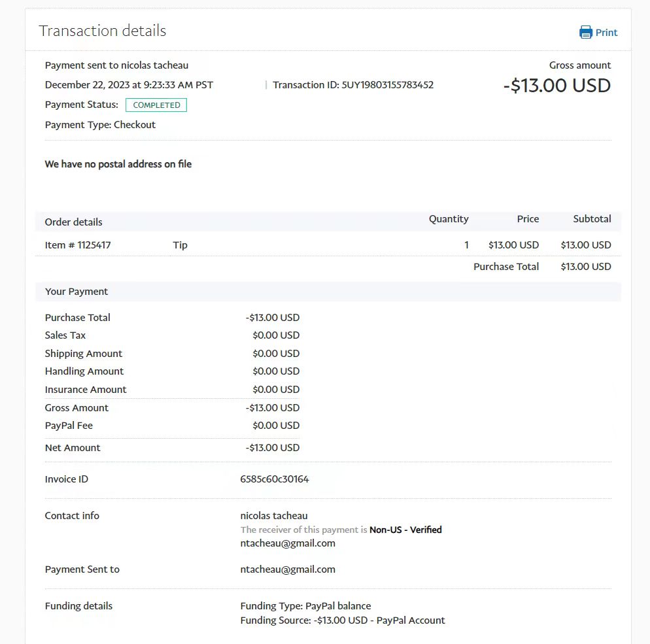This screenshot has width=650, height=644.
Task: Click the email beside Payment Sent to
Action: click(288, 569)
